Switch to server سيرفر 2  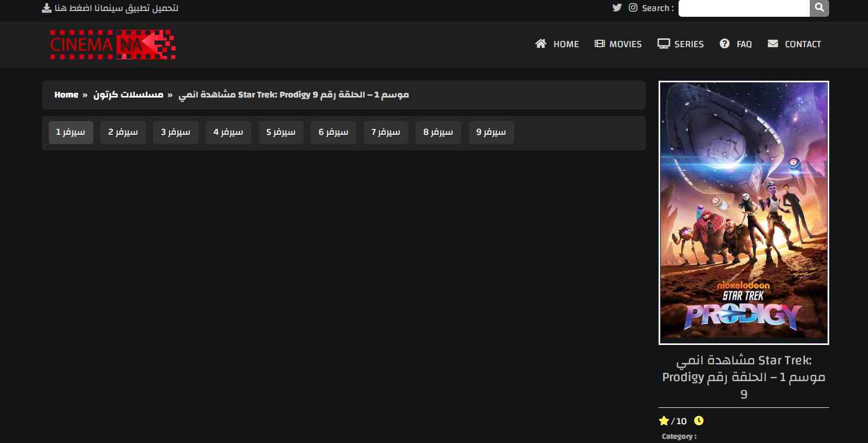click(123, 133)
